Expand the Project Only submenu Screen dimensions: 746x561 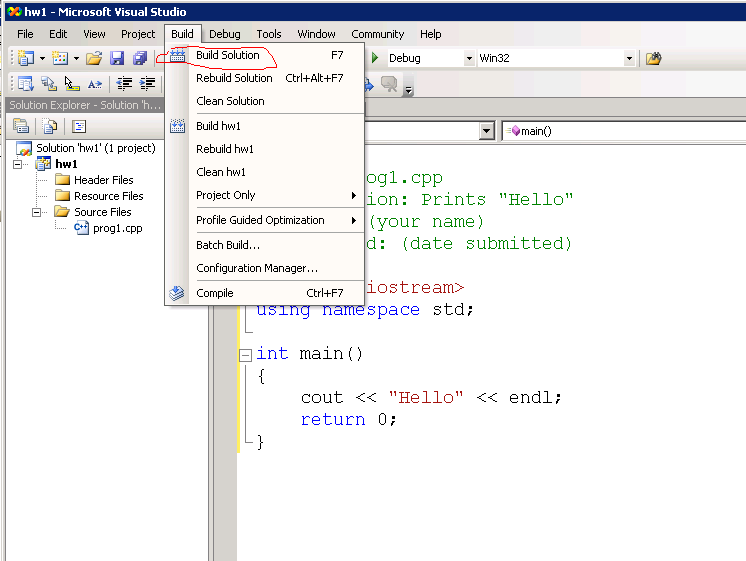click(x=265, y=195)
